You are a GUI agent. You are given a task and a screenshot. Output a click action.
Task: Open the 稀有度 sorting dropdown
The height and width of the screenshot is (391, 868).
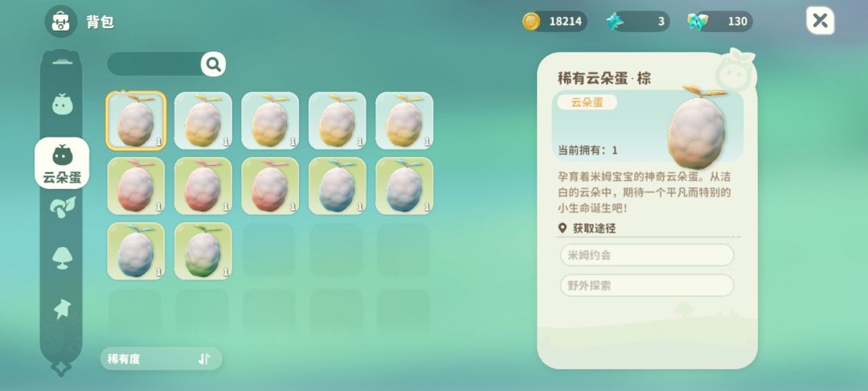[161, 359]
